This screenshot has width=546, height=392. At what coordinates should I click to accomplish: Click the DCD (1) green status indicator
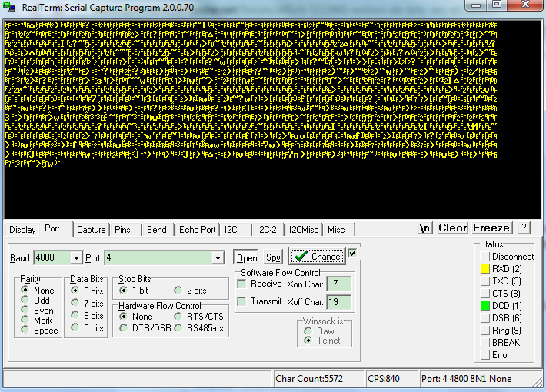[x=484, y=306]
